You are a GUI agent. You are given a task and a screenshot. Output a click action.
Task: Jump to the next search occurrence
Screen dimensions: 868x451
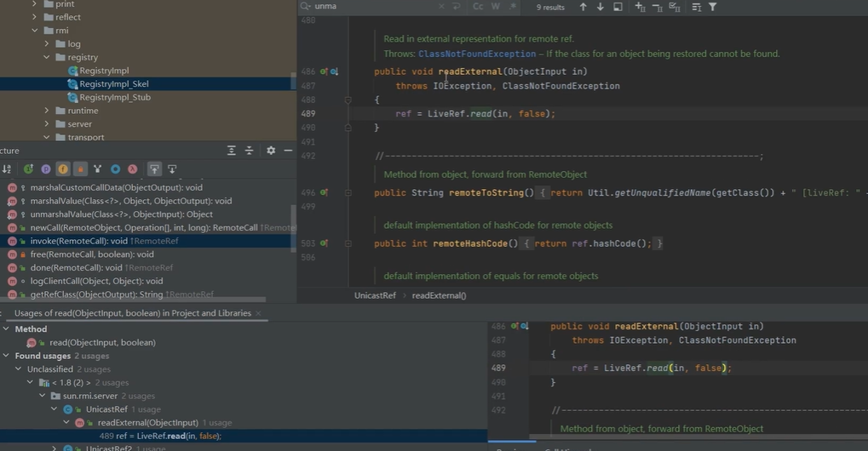601,7
